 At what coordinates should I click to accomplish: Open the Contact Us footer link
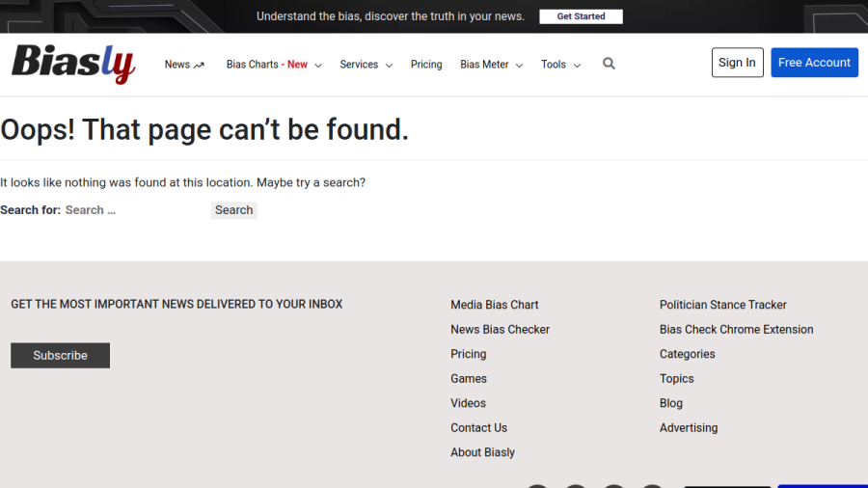(x=478, y=427)
